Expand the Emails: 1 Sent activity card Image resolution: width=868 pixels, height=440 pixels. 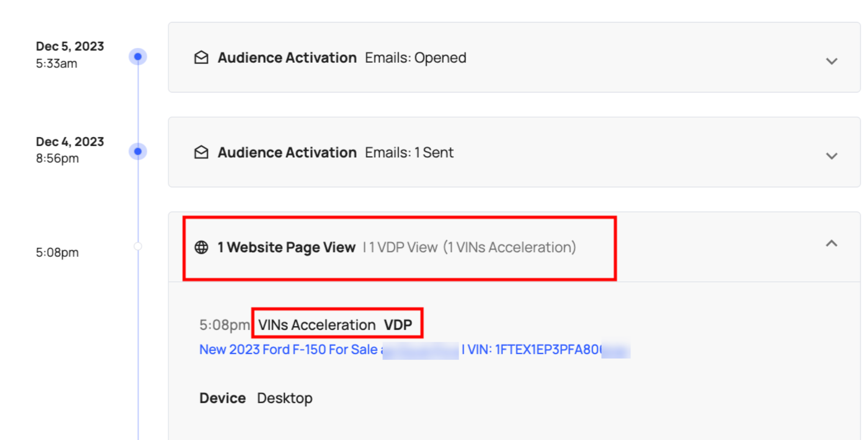831,156
